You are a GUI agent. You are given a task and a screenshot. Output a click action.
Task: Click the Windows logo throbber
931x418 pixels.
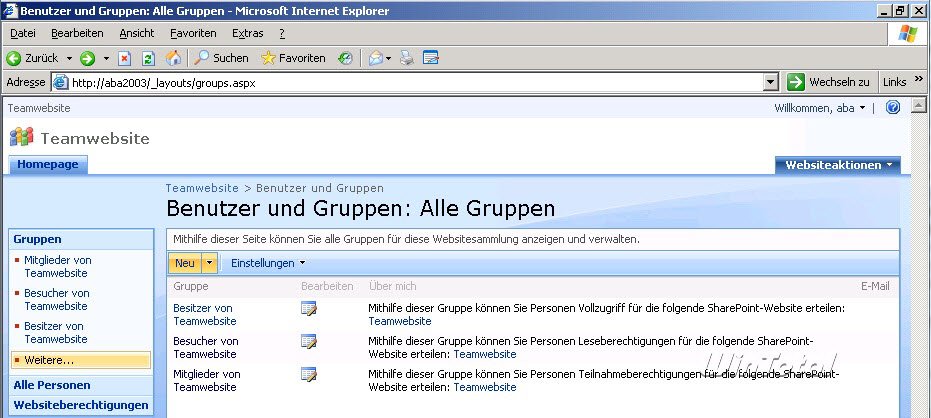tap(907, 33)
